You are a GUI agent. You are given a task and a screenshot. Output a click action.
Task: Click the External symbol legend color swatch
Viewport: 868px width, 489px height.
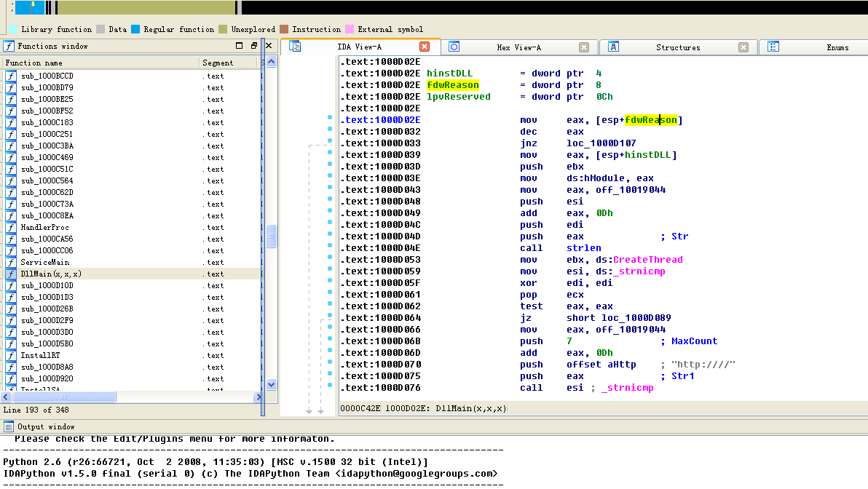point(350,29)
